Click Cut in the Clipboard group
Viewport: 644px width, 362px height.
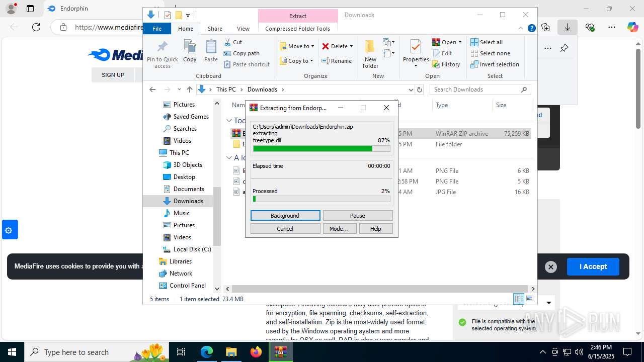pos(233,42)
